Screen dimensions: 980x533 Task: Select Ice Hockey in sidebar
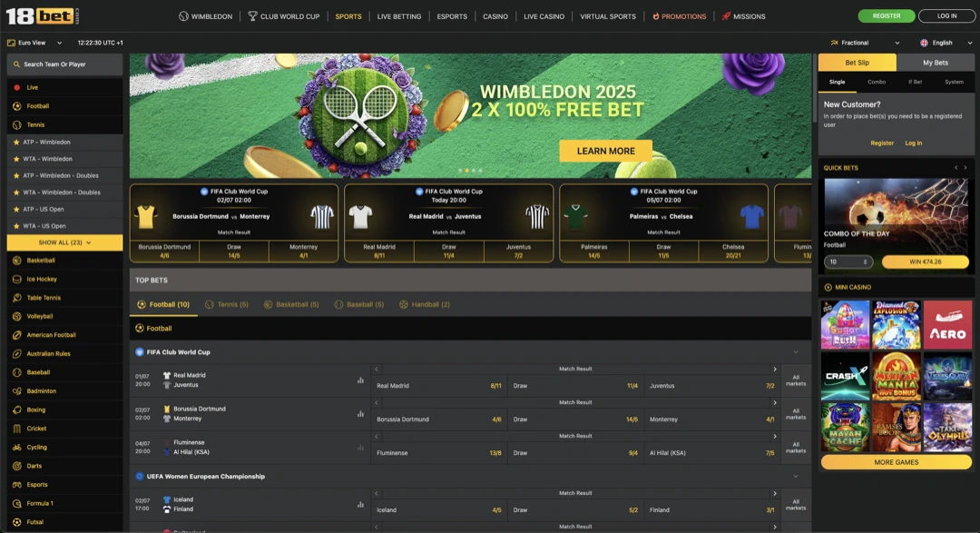pyautogui.click(x=64, y=279)
